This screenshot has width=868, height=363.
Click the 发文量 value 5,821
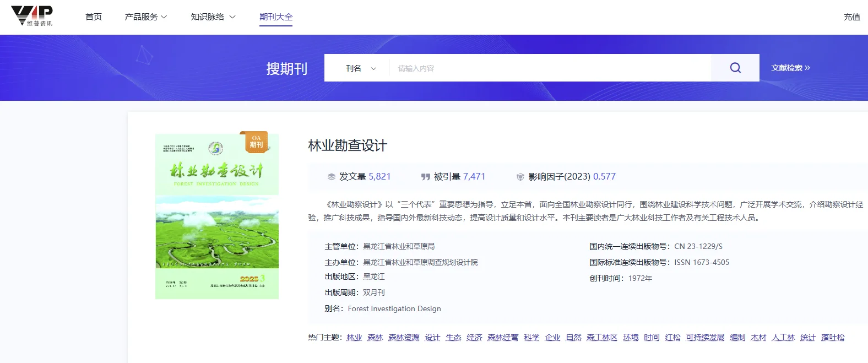click(379, 177)
